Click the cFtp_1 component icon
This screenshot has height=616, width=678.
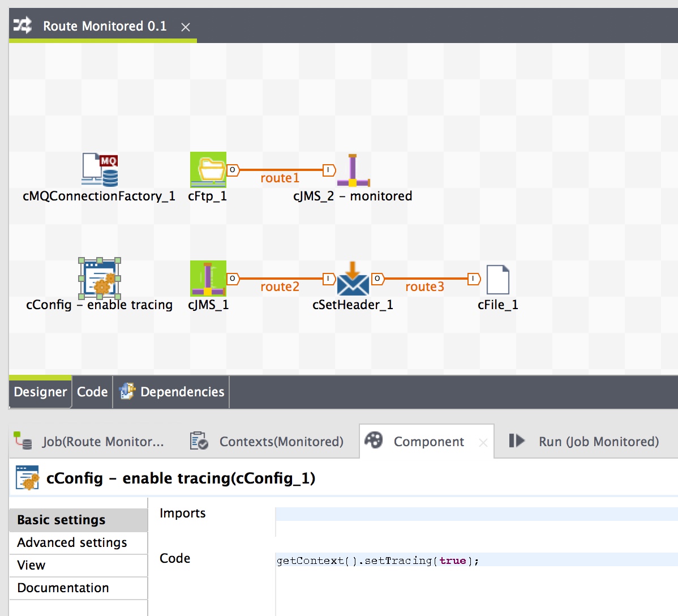pos(207,169)
